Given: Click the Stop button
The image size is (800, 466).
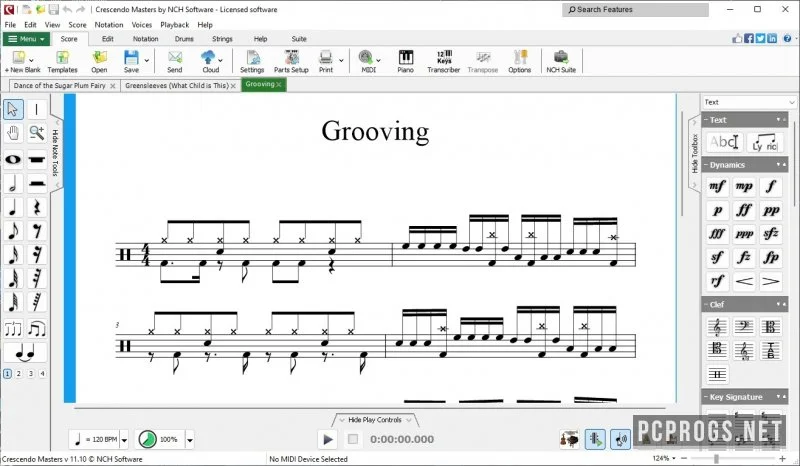Looking at the screenshot, I should (x=353, y=439).
